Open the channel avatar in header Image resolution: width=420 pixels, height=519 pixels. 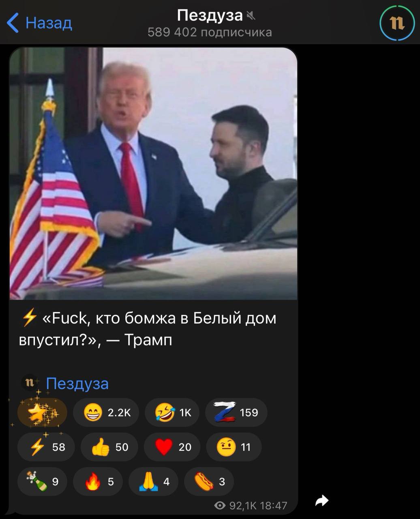click(397, 23)
